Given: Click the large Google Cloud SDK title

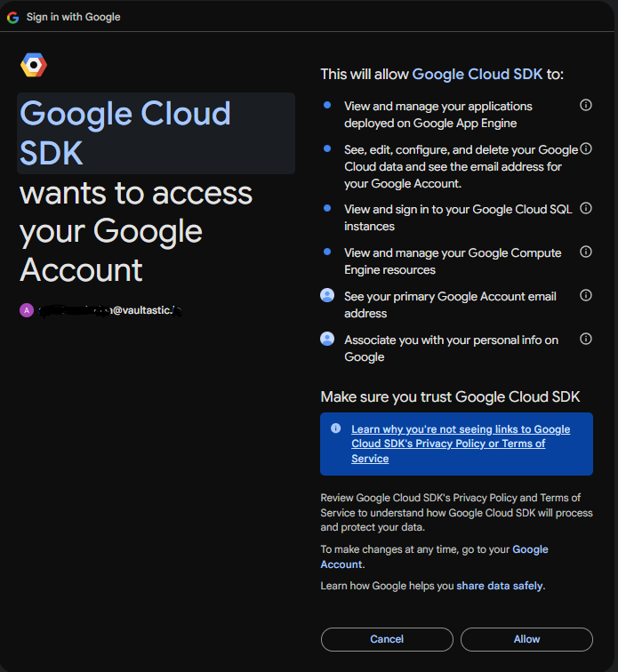Looking at the screenshot, I should click(x=124, y=132).
